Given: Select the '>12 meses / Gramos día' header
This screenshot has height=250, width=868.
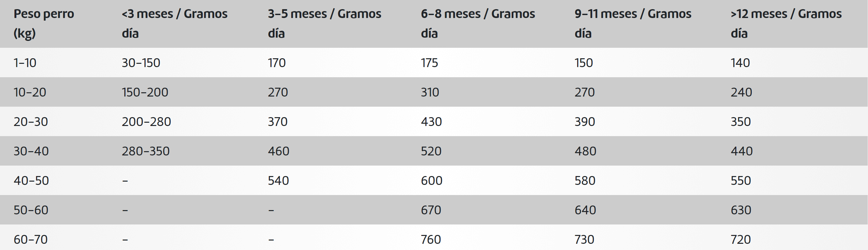Looking at the screenshot, I should [x=786, y=24].
